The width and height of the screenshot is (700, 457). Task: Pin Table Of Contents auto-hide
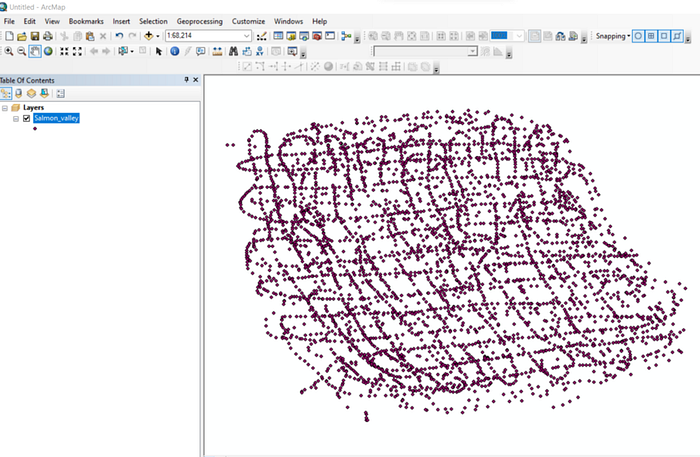pyautogui.click(x=186, y=80)
